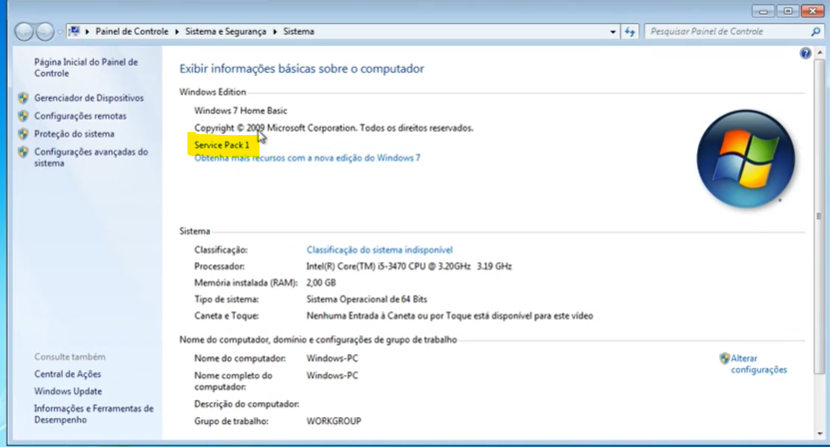The width and height of the screenshot is (830, 447).
Task: Click the Intel Core i5-3470 processor text
Action: 409,266
